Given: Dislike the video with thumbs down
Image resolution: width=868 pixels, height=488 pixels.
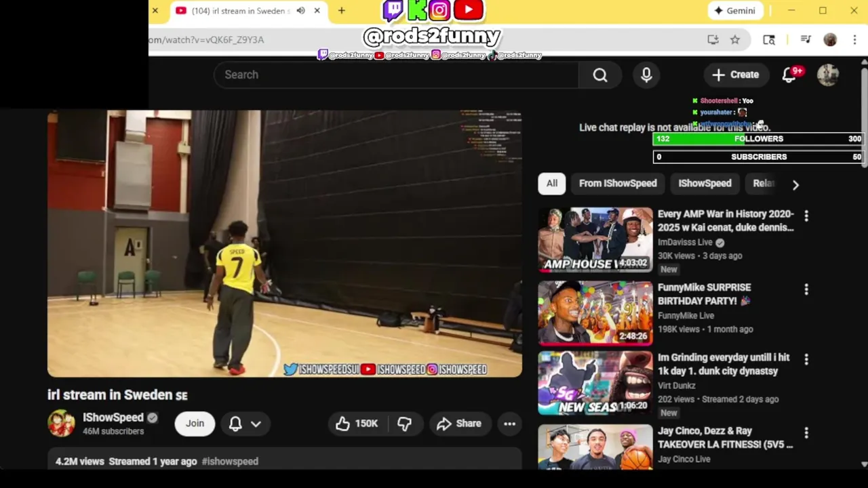Looking at the screenshot, I should (x=404, y=424).
